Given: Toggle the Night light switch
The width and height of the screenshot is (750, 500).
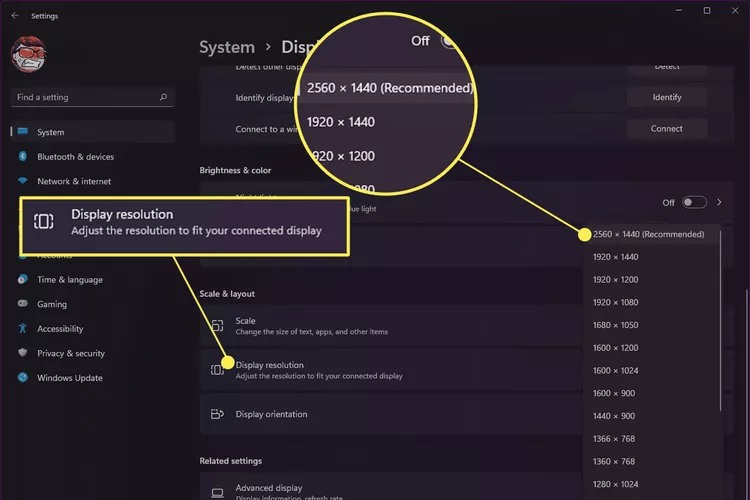Looking at the screenshot, I should point(694,202).
